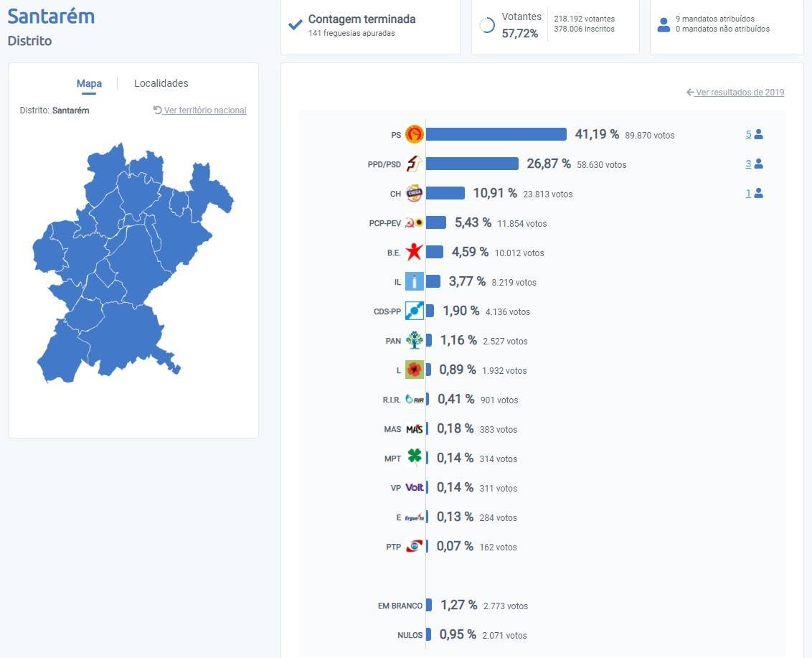Click the PCP-PEV hammer and sunflower logo
Image resolution: width=812 pixels, height=658 pixels.
coord(415,222)
